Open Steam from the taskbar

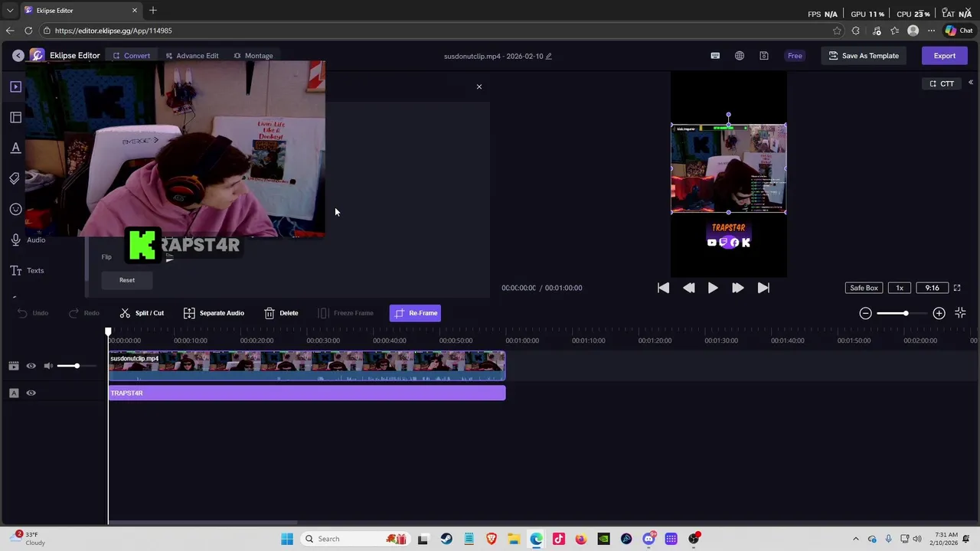446,539
